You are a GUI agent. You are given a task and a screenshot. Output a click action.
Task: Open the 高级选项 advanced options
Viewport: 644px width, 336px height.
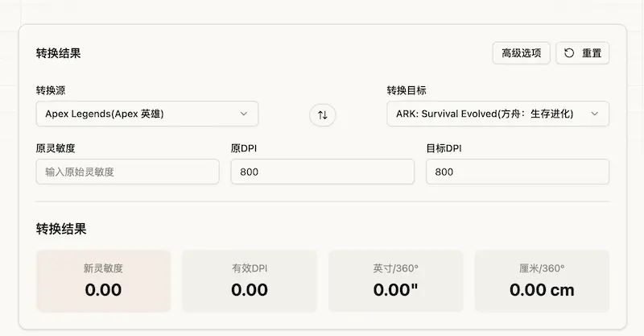click(521, 53)
